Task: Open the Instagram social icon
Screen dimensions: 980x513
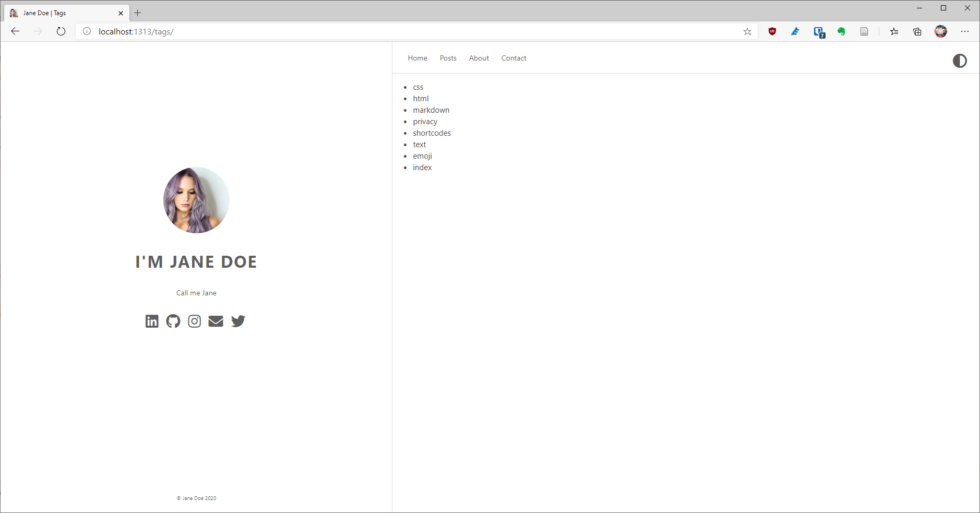Action: coord(194,321)
